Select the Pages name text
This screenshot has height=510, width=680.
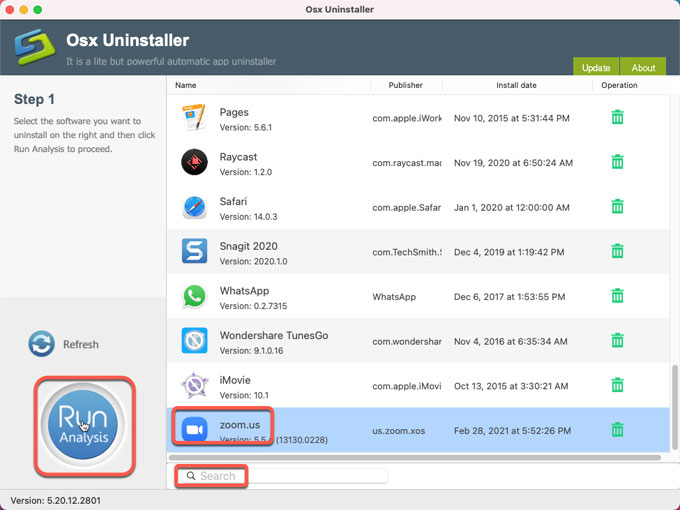pyautogui.click(x=234, y=112)
